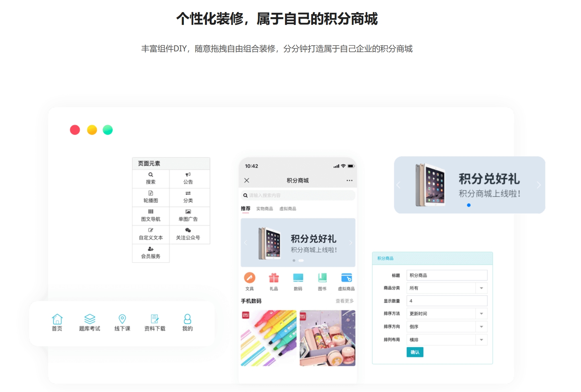The width and height of the screenshot is (581, 392).
Task: Expand the 排列布局 dropdown
Action: coord(481,340)
